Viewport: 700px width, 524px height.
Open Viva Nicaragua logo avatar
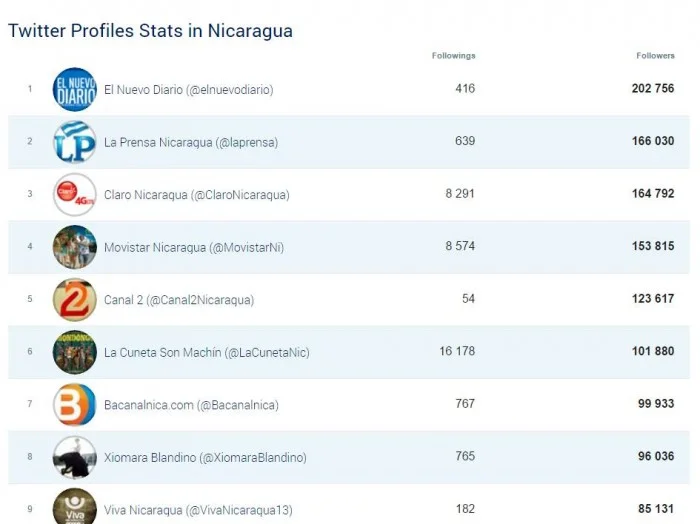point(75,507)
